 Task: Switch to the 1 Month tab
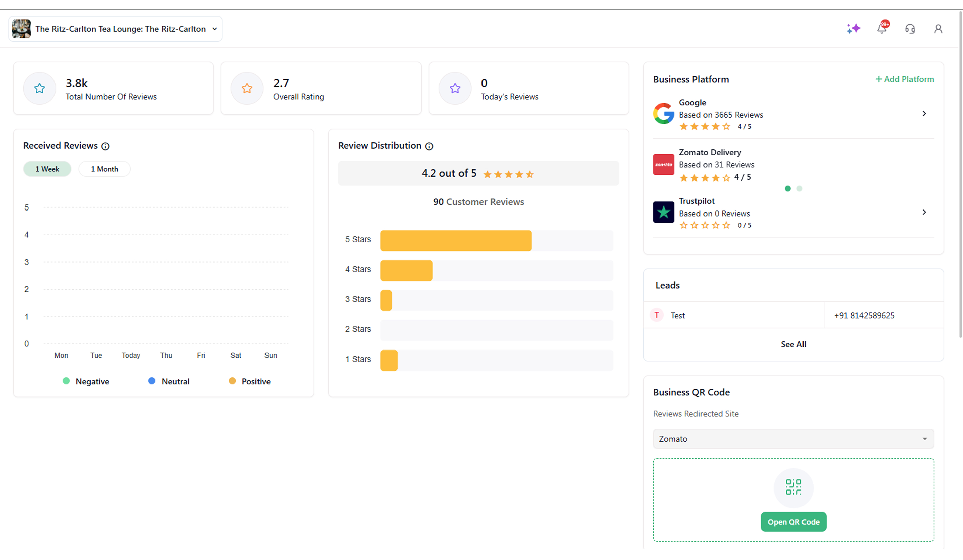[x=104, y=169]
